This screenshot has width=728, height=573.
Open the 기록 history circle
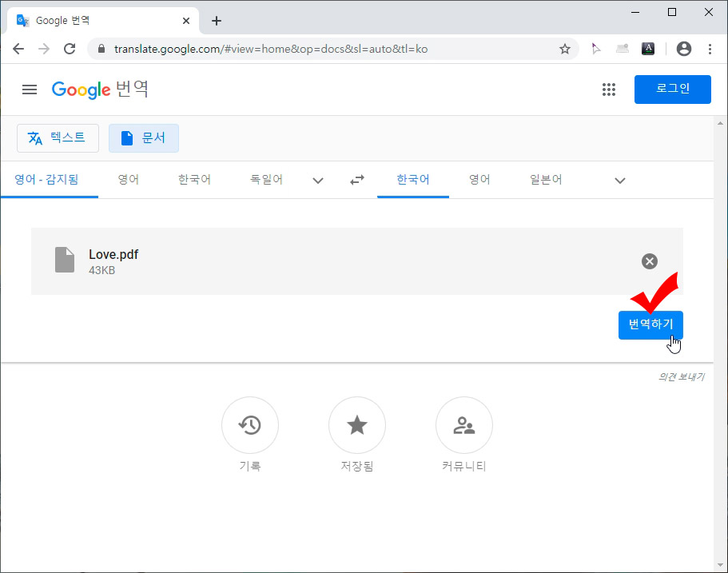[250, 425]
